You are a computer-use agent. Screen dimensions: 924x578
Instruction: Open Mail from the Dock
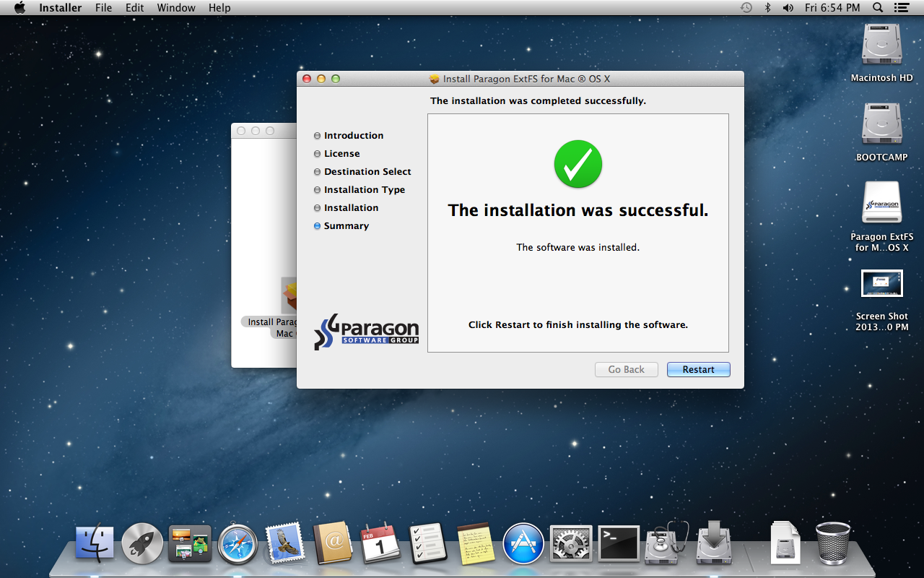coord(284,543)
